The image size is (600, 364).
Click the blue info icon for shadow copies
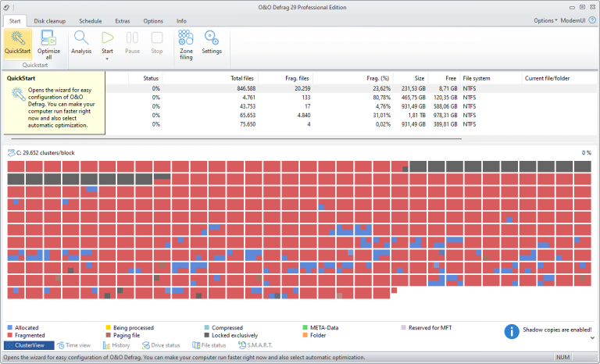click(x=512, y=331)
